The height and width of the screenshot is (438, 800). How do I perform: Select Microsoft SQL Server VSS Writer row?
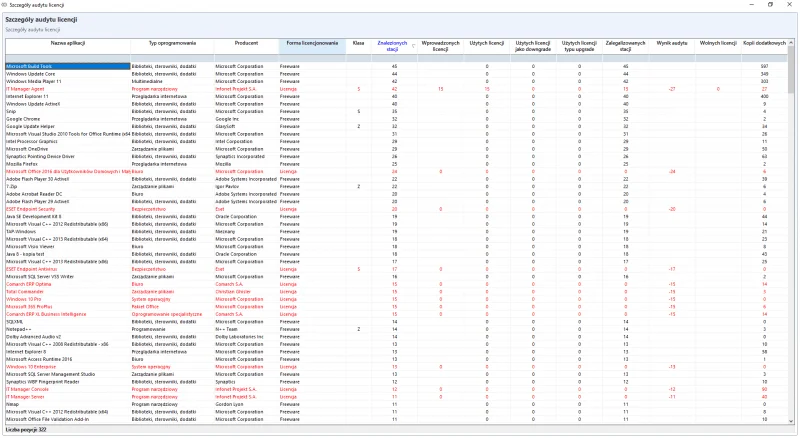[x=396, y=277]
